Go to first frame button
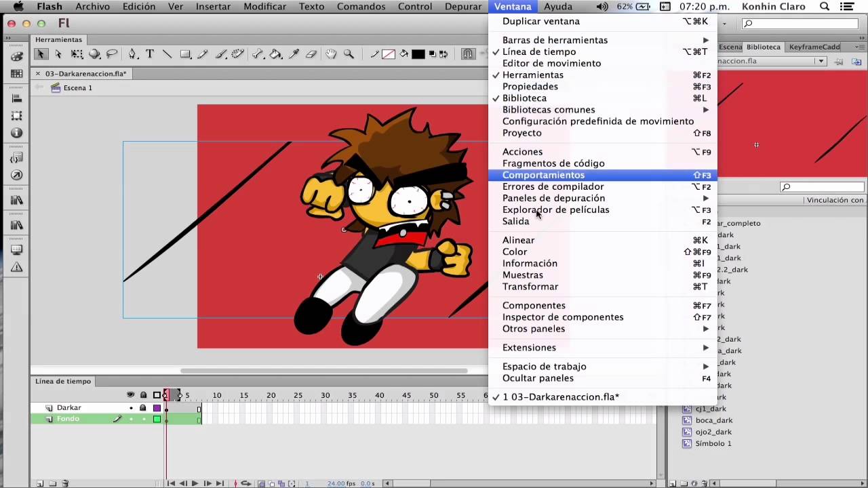 point(171,483)
